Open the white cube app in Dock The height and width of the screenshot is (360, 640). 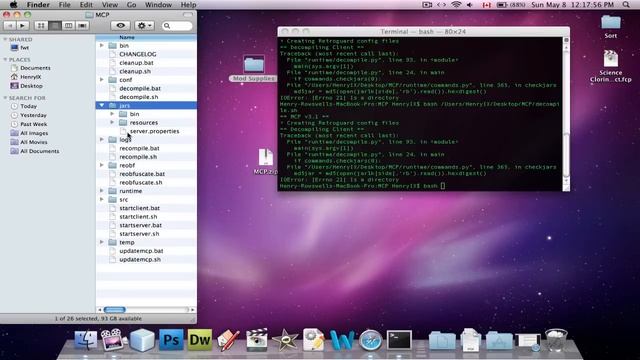click(142, 340)
